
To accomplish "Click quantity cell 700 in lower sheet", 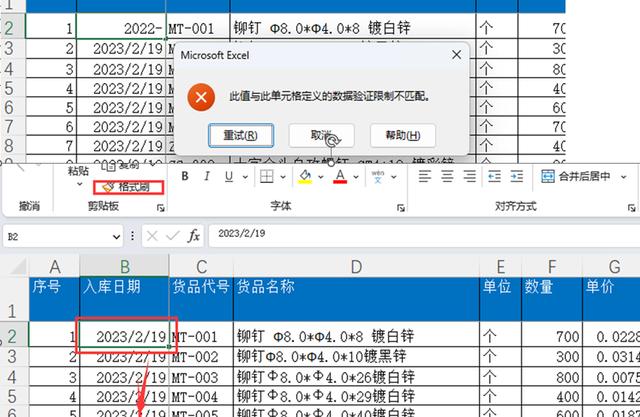I will [552, 336].
